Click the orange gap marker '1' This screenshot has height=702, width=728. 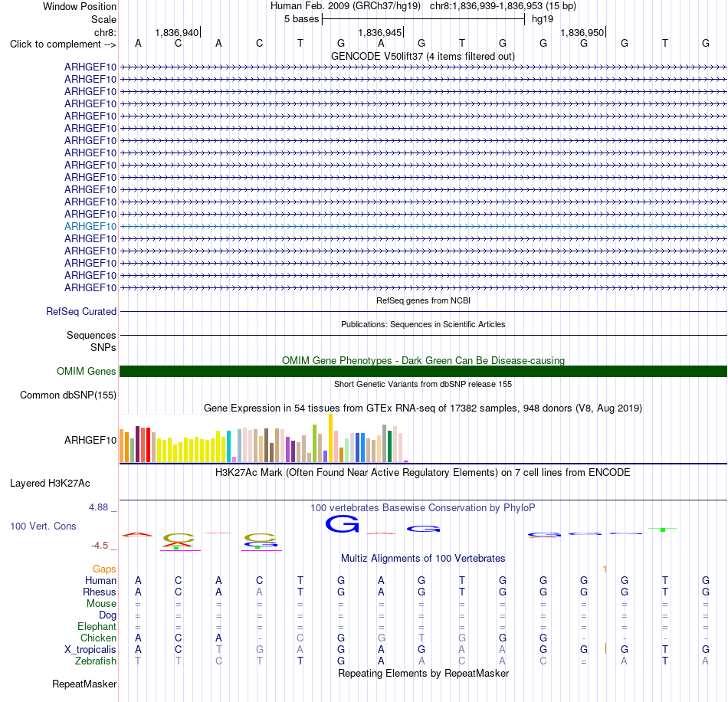point(605,569)
